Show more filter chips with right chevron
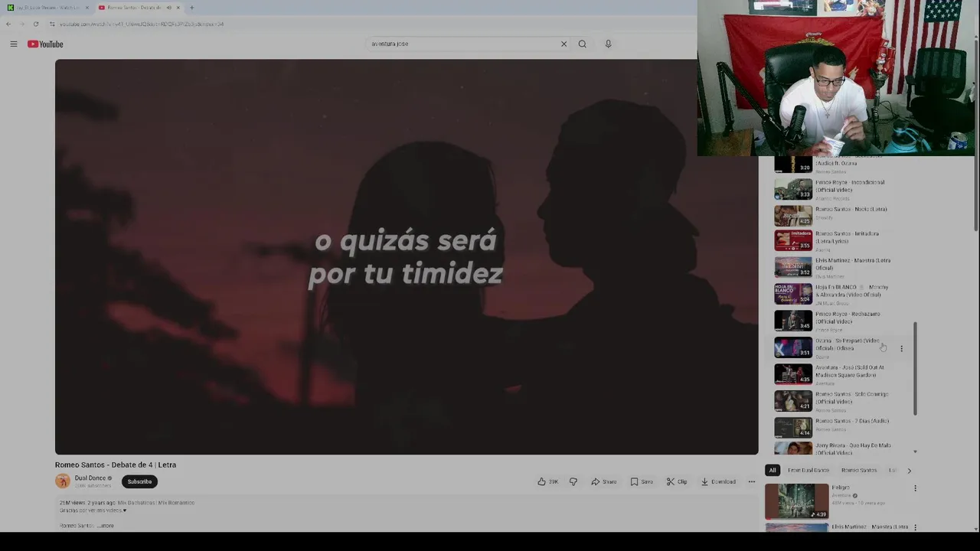 coord(909,470)
